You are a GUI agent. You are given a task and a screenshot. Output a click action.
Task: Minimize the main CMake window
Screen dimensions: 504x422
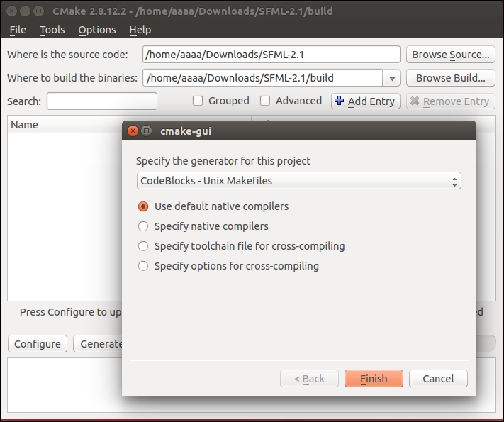click(x=25, y=11)
